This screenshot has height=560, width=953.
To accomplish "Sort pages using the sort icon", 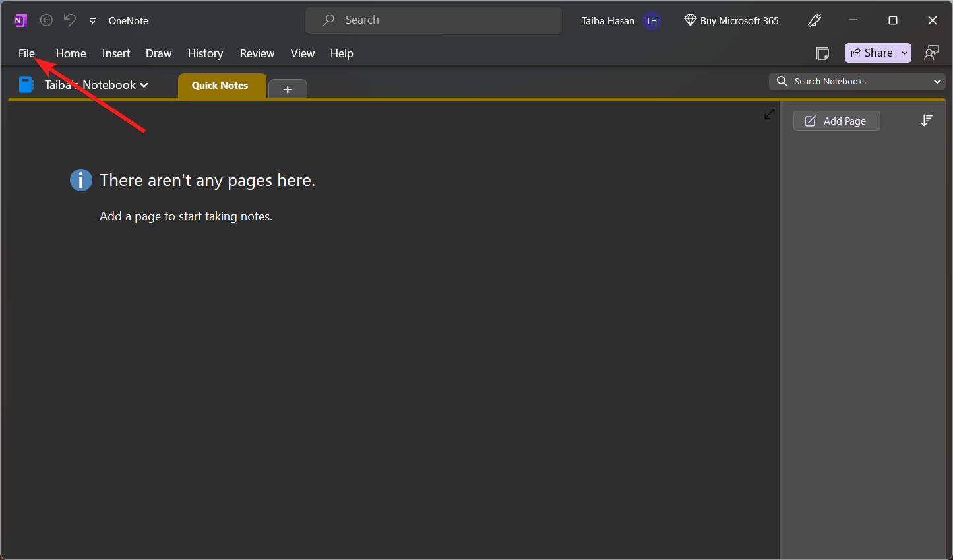I will [927, 121].
